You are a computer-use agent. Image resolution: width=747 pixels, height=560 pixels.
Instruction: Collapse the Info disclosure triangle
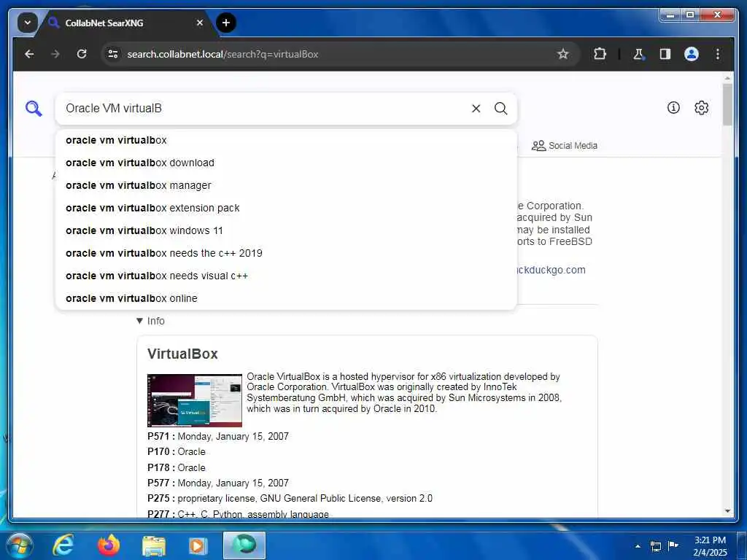point(139,321)
